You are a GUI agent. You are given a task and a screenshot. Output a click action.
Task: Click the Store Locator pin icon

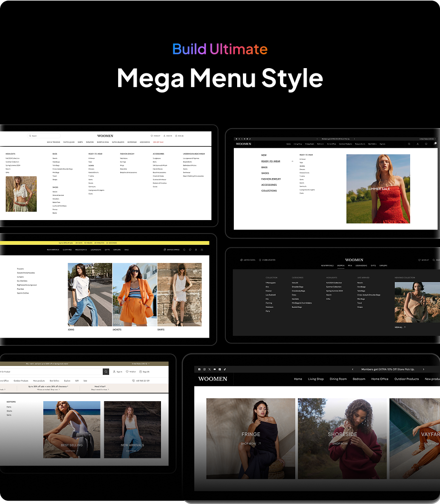click(x=260, y=260)
